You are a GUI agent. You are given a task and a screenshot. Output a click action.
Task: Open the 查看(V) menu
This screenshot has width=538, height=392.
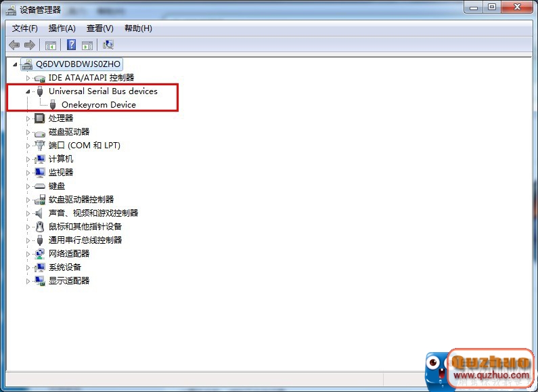(100, 28)
